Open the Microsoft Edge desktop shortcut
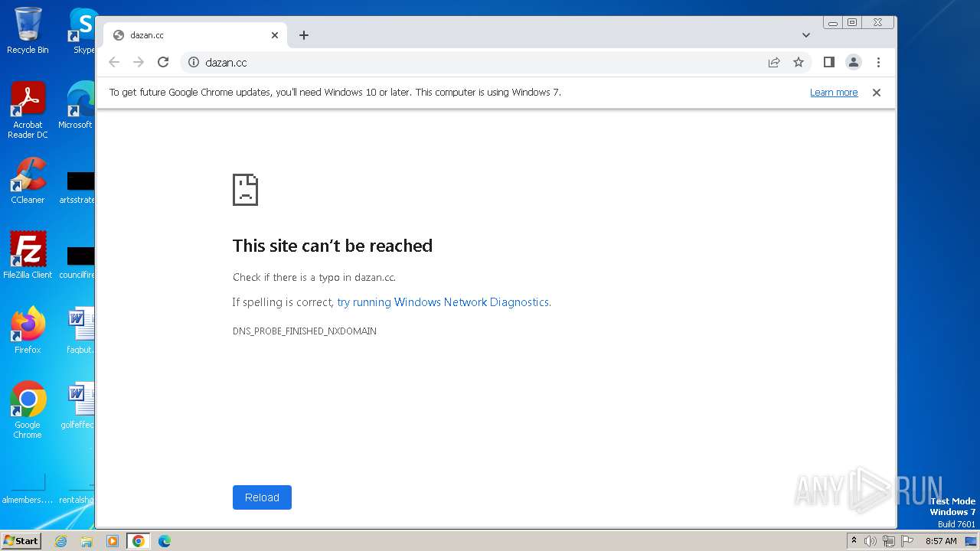The height and width of the screenshot is (551, 980). pos(77,106)
